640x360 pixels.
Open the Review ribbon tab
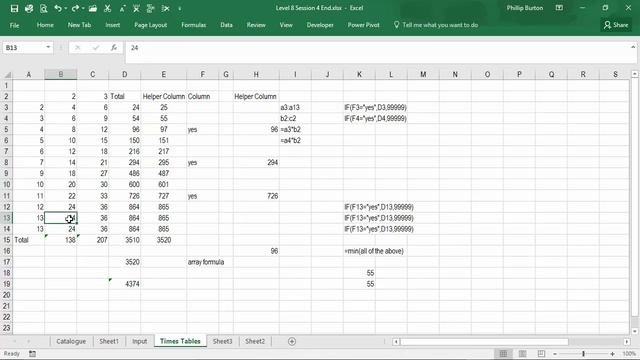tap(256, 25)
